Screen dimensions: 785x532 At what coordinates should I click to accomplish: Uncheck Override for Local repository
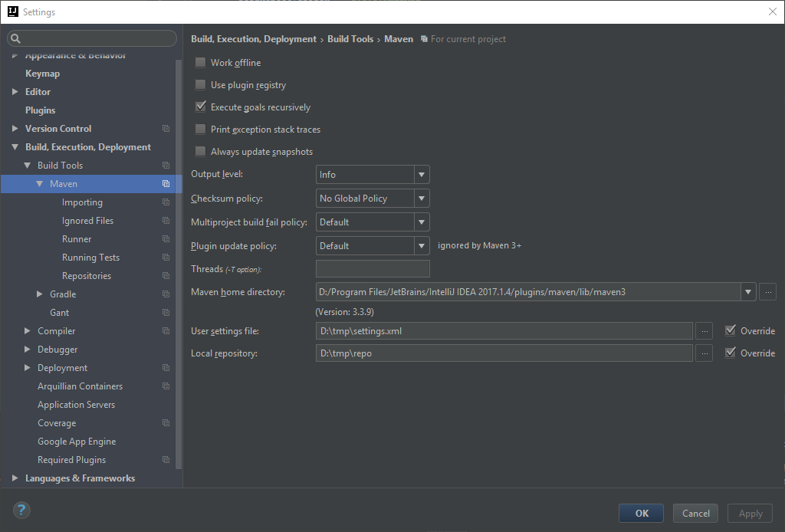click(x=730, y=353)
